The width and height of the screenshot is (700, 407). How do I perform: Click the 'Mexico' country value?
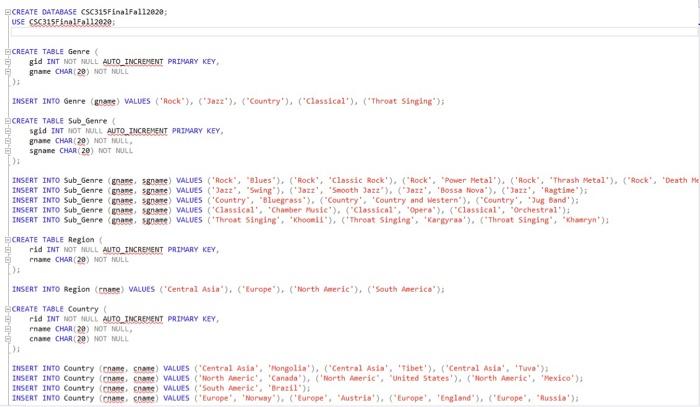tap(558, 378)
